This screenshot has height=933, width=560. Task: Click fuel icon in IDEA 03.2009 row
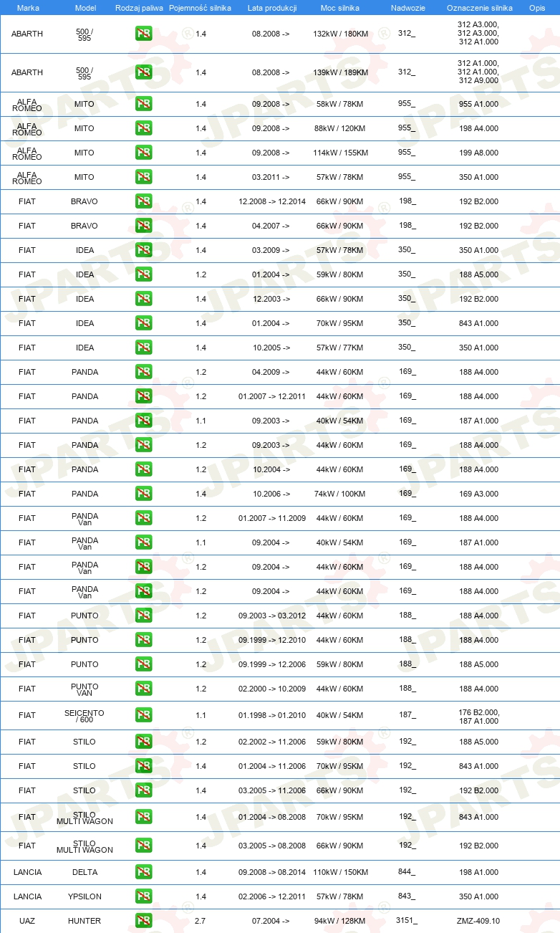(144, 249)
